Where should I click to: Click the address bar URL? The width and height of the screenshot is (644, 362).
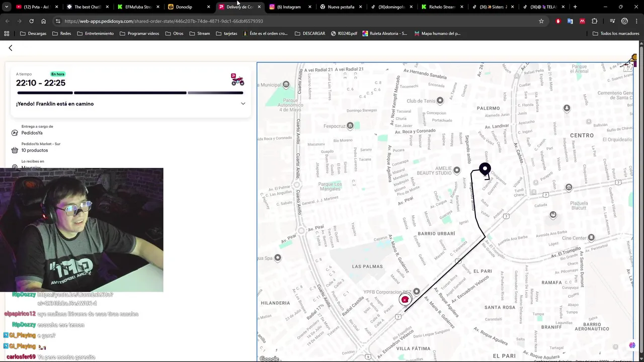164,21
